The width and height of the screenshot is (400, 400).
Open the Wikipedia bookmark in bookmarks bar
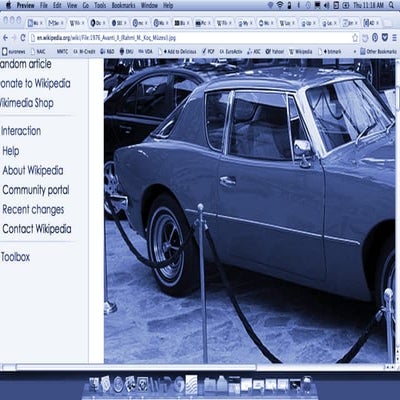tap(301, 52)
